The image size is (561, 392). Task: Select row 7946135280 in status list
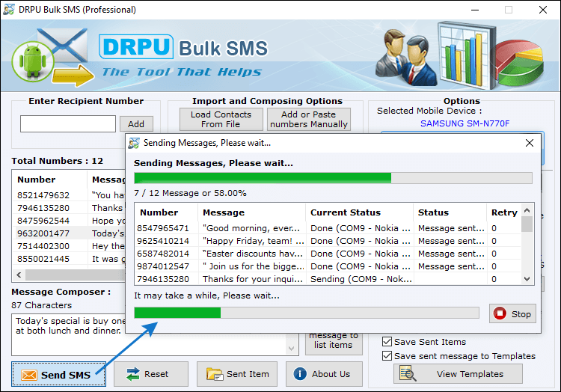328,279
